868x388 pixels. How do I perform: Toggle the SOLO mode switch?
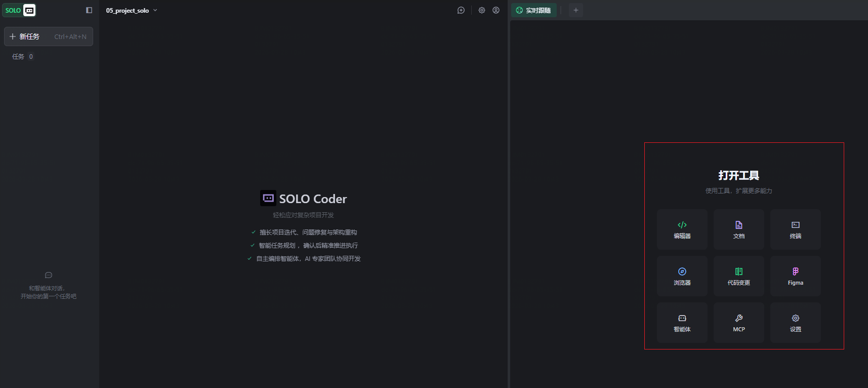point(20,10)
